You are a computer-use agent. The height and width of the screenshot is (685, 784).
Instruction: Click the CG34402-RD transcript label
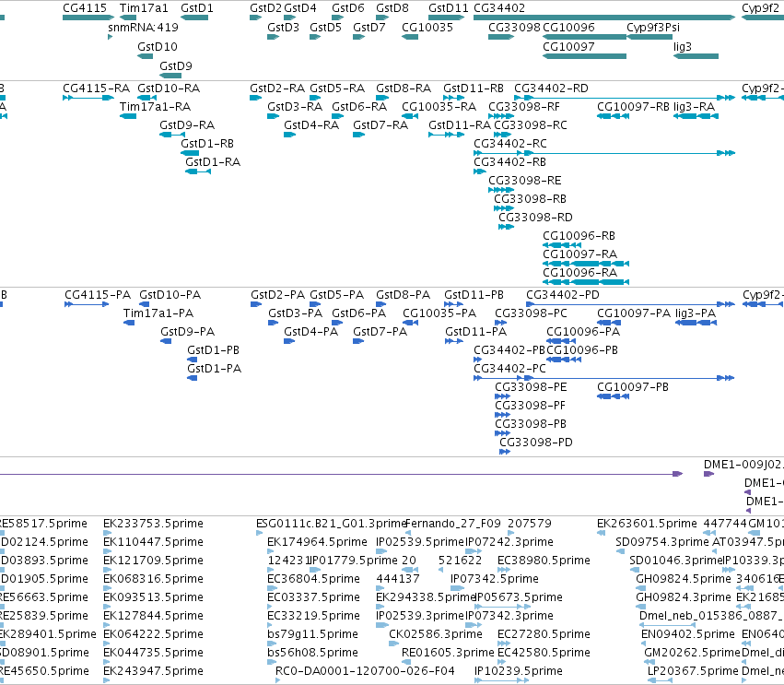[x=552, y=89]
